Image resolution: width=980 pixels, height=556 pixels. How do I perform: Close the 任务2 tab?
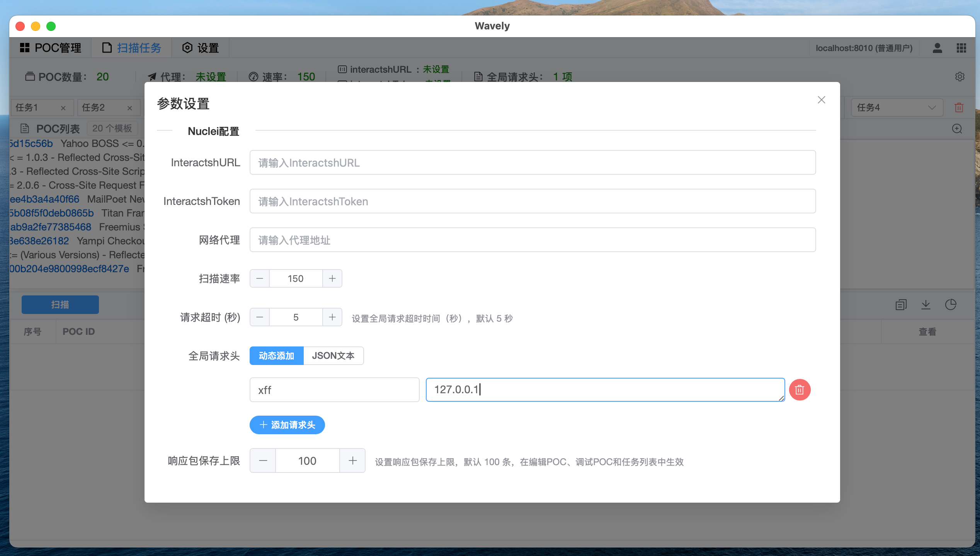[x=130, y=108]
